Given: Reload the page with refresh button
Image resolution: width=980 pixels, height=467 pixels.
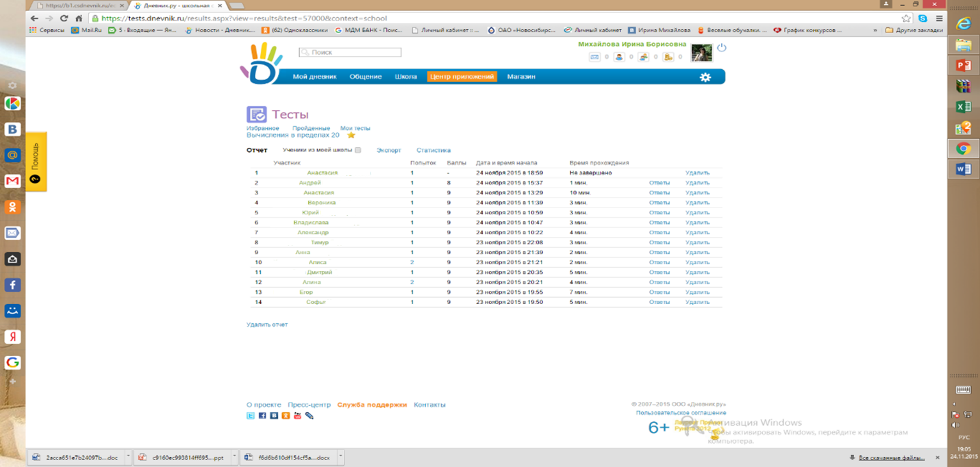Looking at the screenshot, I should 64,18.
